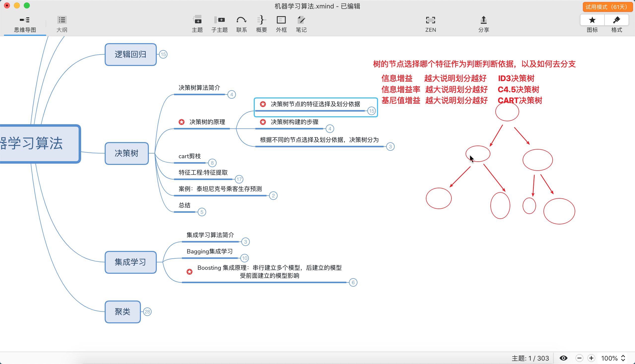Click the 分享 (Share) icon
This screenshot has width=635, height=364.
pyautogui.click(x=483, y=20)
